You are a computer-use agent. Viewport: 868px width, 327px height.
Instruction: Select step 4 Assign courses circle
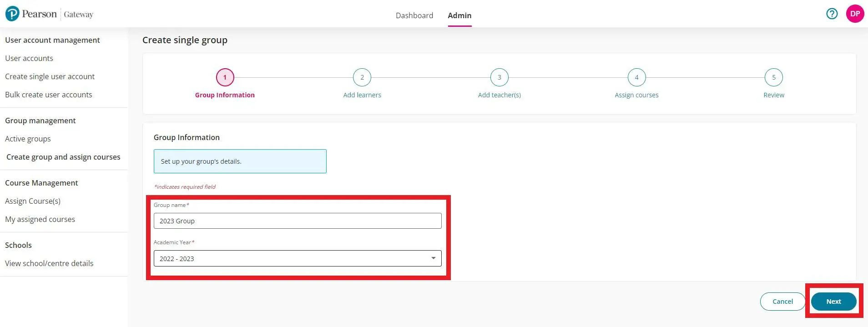(x=636, y=77)
